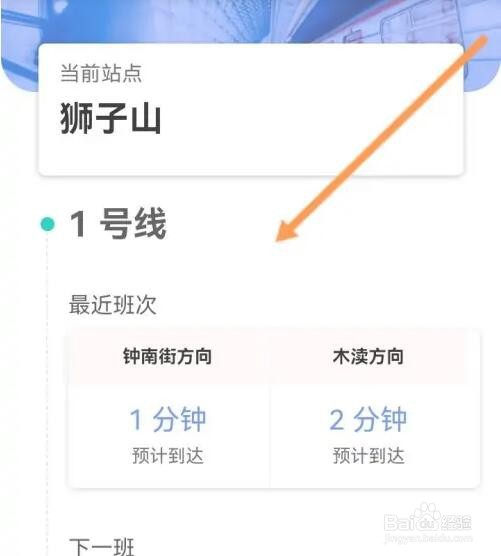Select the 钟南街方向 column header

click(167, 356)
